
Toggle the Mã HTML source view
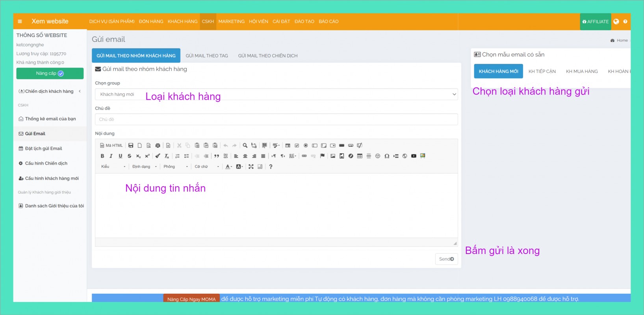pyautogui.click(x=111, y=145)
